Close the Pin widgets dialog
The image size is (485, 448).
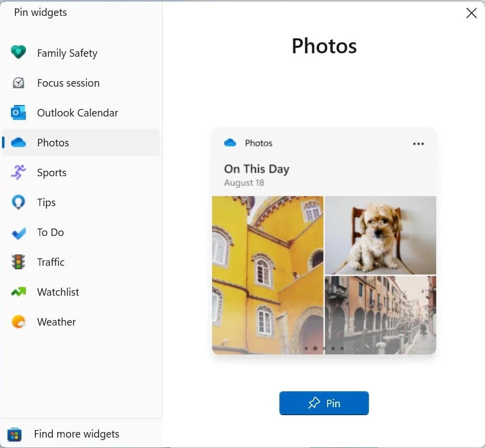(471, 13)
